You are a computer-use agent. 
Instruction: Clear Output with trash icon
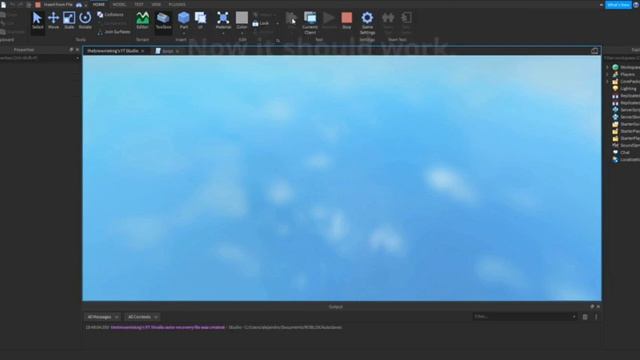pos(585,317)
